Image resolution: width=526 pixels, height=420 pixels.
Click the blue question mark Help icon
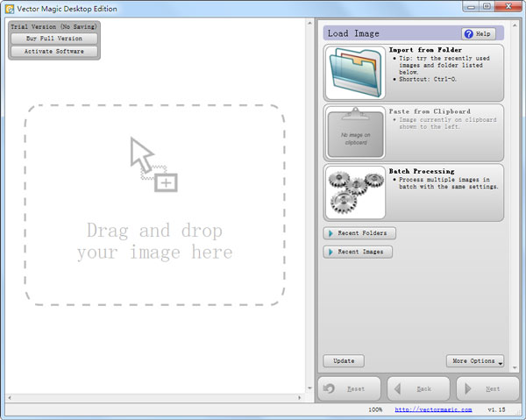[x=468, y=33]
